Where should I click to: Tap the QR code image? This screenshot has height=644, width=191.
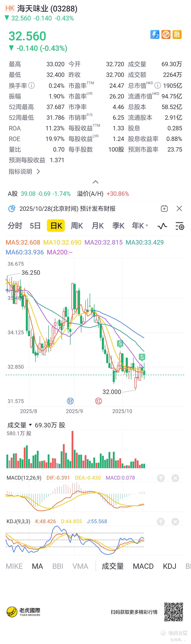(174, 612)
